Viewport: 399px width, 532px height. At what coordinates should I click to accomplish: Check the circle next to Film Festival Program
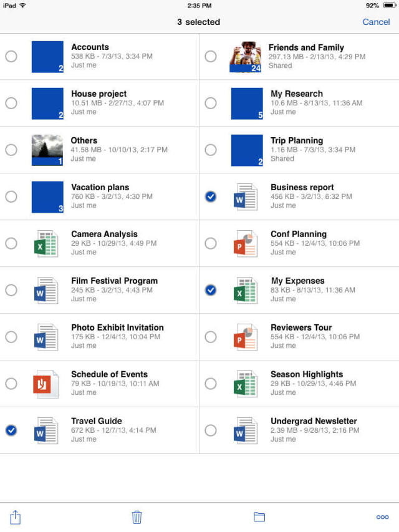[11, 290]
